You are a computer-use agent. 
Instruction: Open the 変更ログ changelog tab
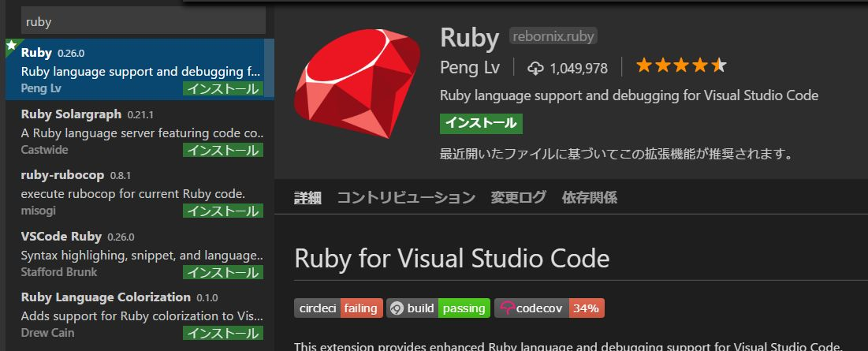coord(518,197)
